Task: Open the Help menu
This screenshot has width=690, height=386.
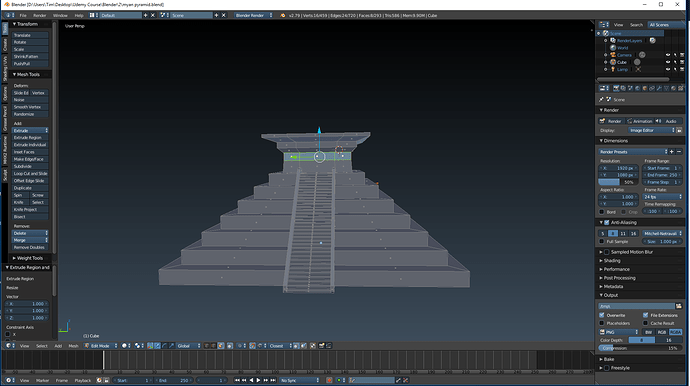Action: (x=79, y=15)
